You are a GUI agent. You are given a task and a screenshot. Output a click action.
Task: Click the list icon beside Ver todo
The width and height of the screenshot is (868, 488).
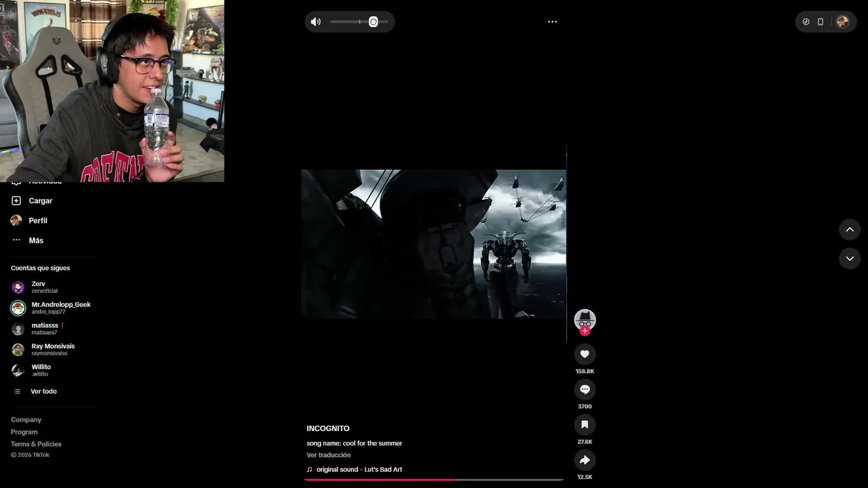pos(18,391)
